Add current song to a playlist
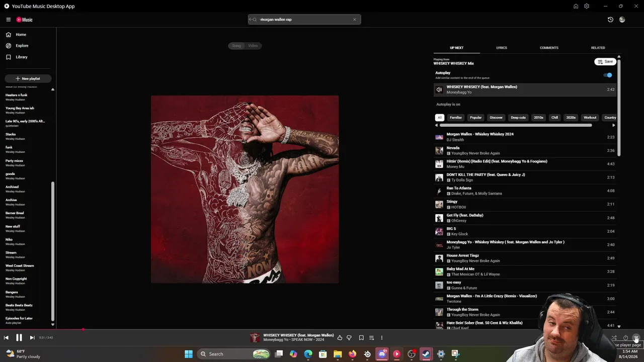The width and height of the screenshot is (644, 362). [371, 338]
